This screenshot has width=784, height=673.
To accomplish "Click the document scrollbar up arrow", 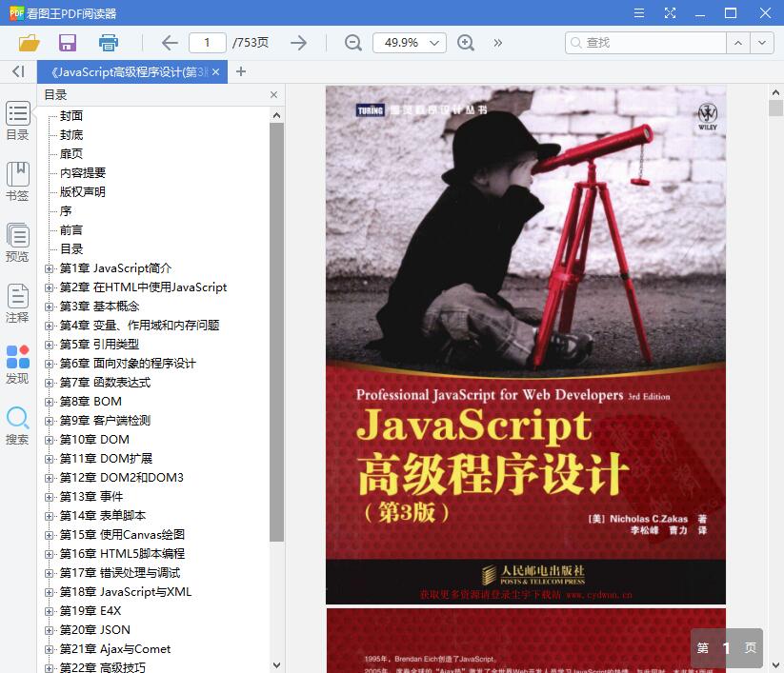I will (x=775, y=92).
